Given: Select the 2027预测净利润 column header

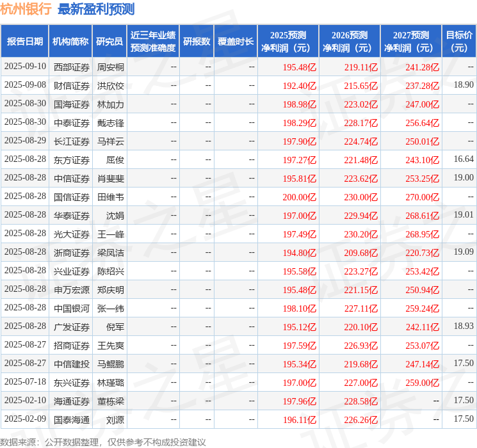Looking at the screenshot, I should tap(410, 42).
